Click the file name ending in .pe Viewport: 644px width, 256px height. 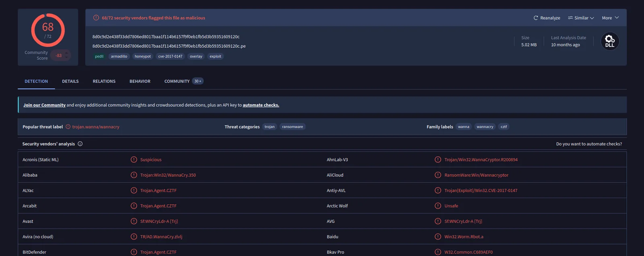point(169,46)
